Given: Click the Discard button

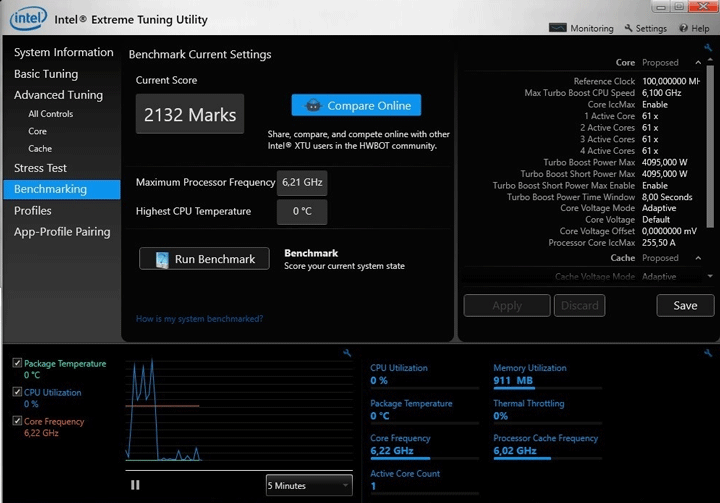Looking at the screenshot, I should pyautogui.click(x=579, y=305).
